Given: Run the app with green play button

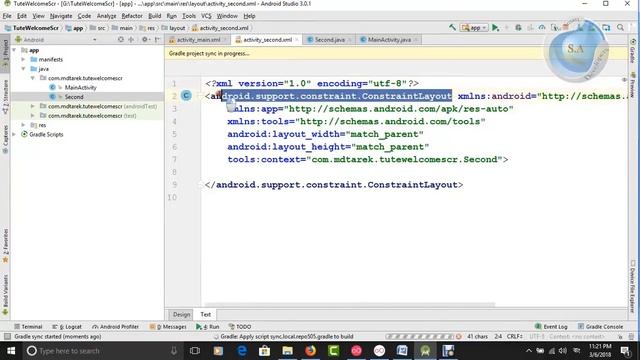Looking at the screenshot, I should coord(495,28).
